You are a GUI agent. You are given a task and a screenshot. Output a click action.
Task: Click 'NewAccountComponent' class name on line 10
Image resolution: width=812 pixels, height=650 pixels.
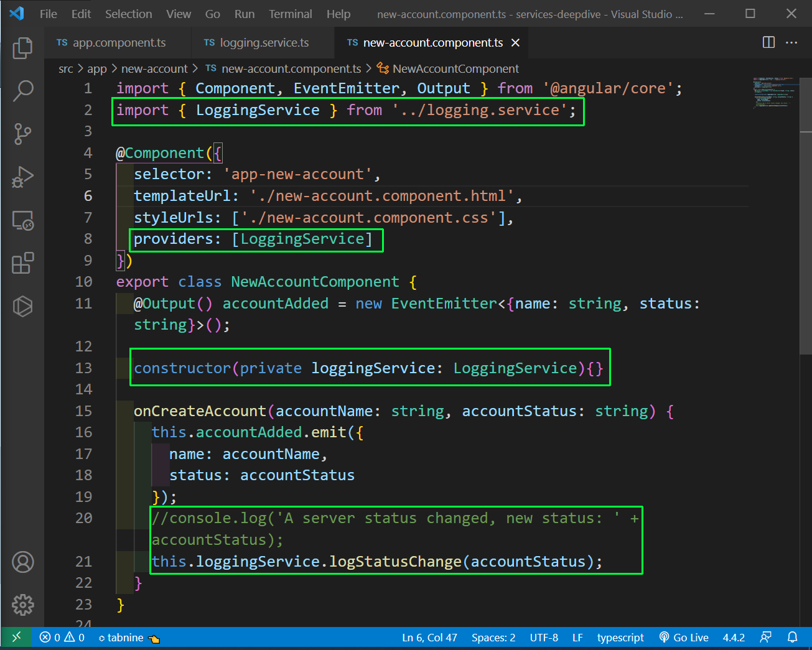315,282
